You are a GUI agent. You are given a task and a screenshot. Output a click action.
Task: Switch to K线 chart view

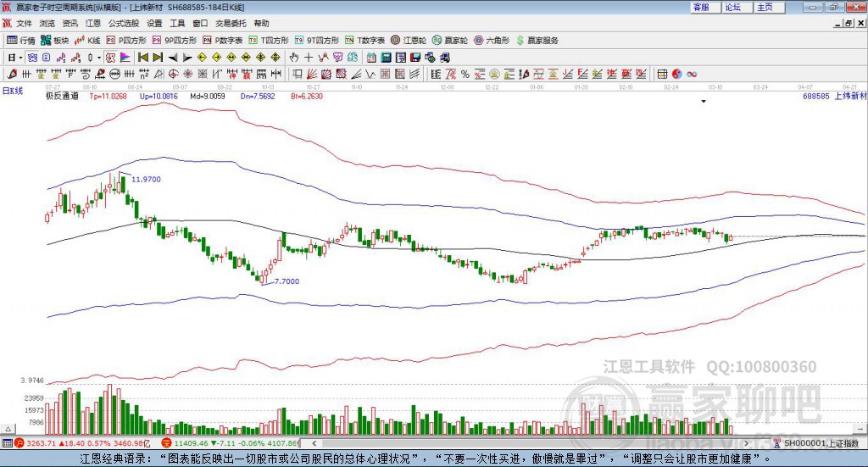tap(88, 41)
